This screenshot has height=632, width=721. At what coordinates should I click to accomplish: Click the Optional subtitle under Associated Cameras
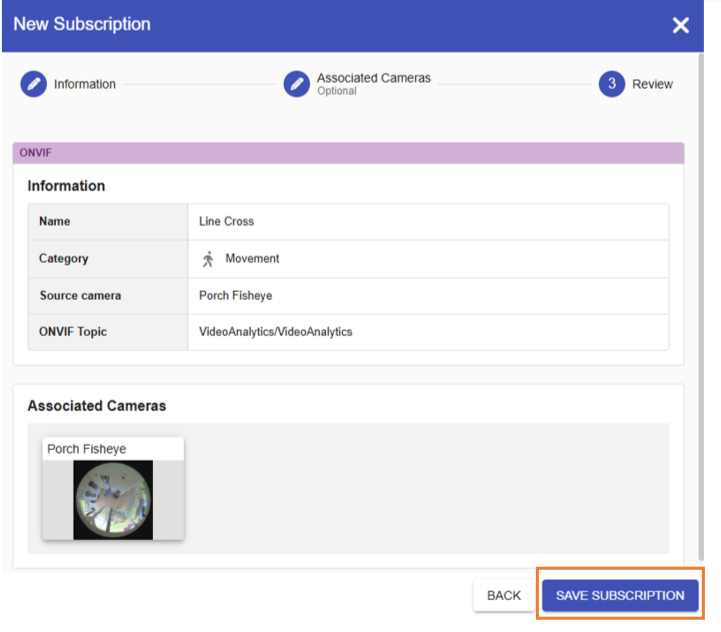(x=337, y=91)
